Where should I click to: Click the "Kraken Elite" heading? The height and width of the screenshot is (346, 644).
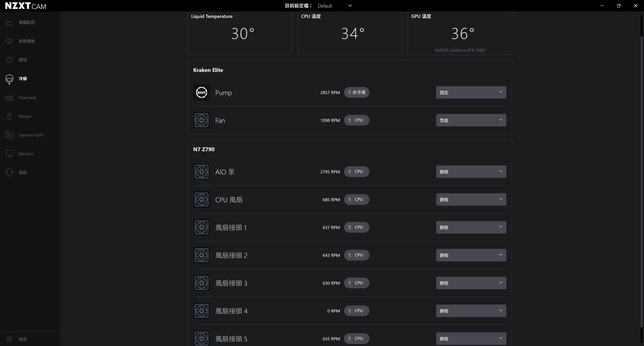pyautogui.click(x=208, y=70)
